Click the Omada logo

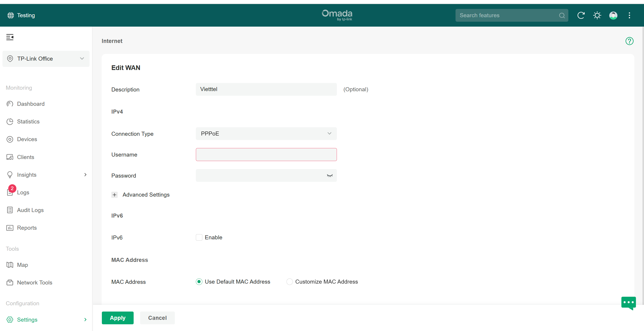point(337,15)
